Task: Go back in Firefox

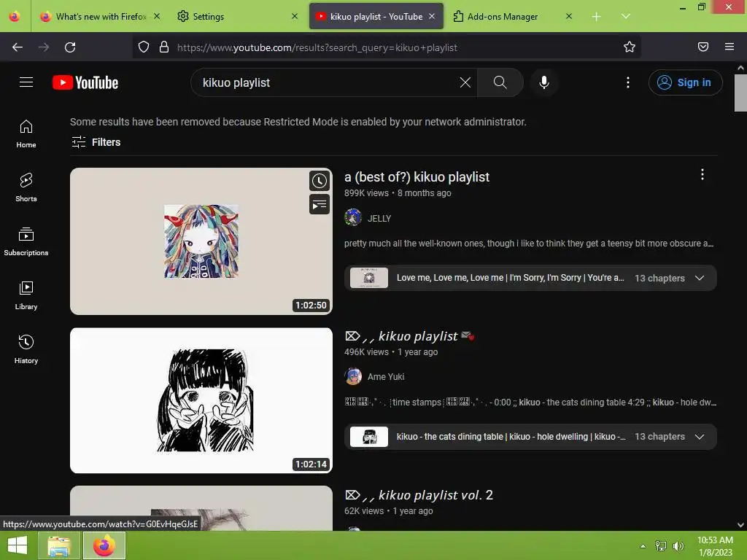Action: tap(18, 47)
